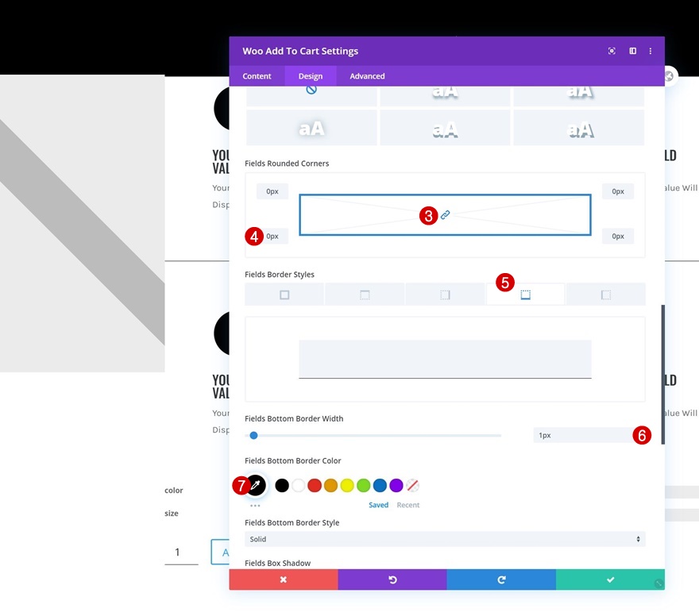Pick the purple color swatch
Viewport: 699px width, 616px height.
pos(396,485)
